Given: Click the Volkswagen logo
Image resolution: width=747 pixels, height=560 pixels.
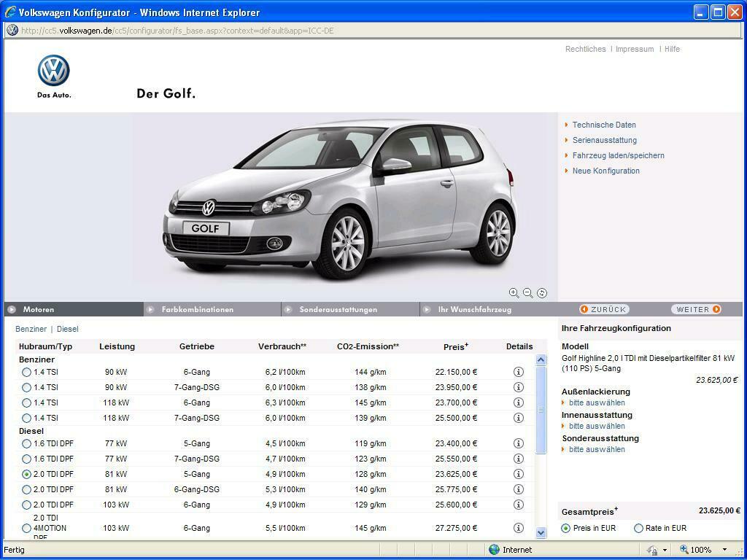Looking at the screenshot, I should [x=54, y=71].
